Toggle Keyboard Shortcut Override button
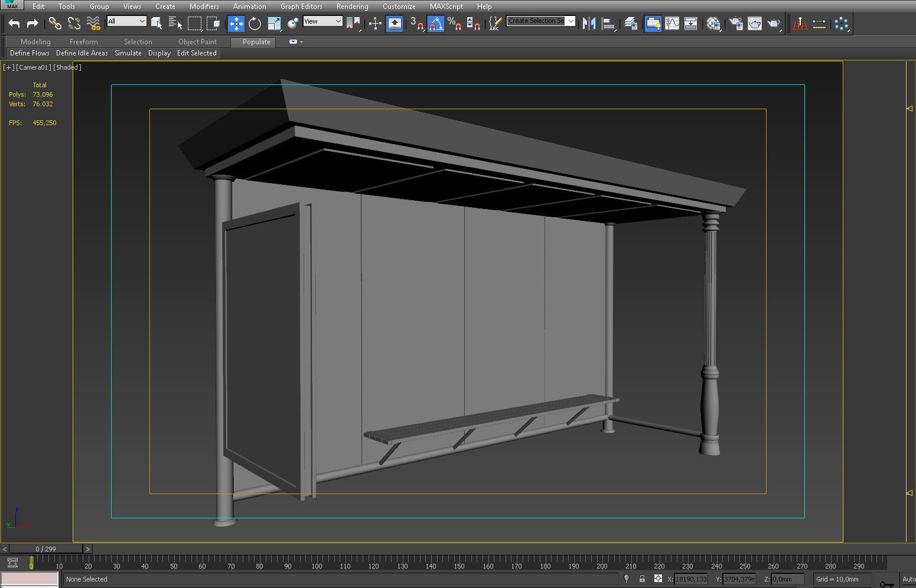Image resolution: width=916 pixels, height=588 pixels. (x=395, y=24)
